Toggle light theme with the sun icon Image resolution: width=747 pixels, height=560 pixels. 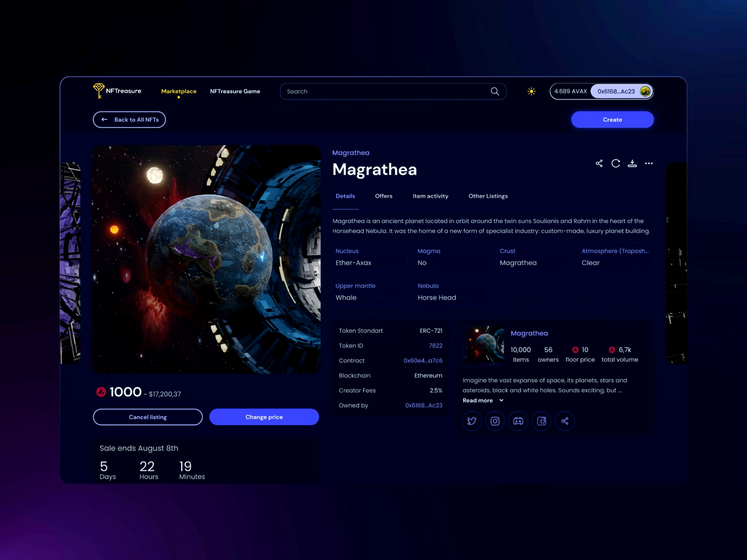(x=531, y=91)
